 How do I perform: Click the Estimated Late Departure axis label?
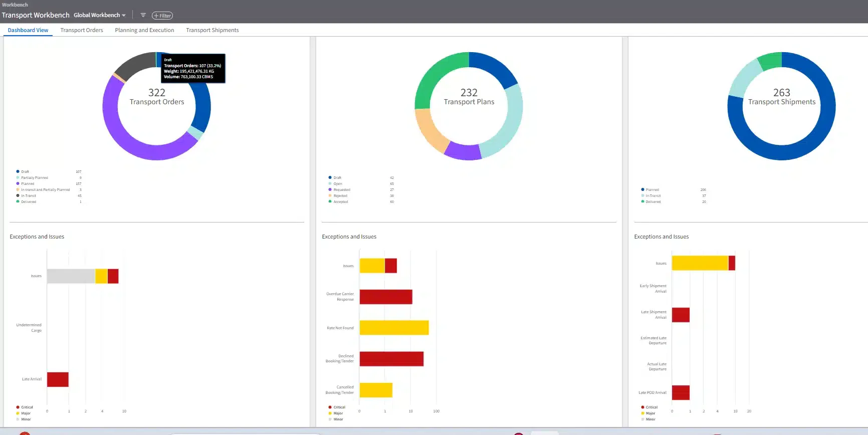654,341
